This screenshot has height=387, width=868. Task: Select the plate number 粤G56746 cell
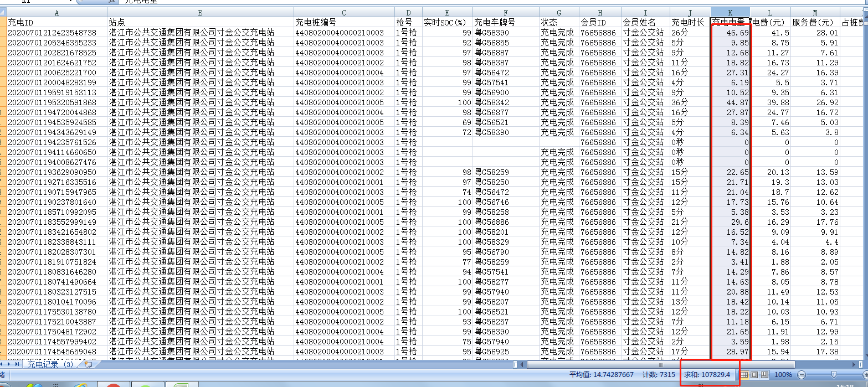point(506,202)
